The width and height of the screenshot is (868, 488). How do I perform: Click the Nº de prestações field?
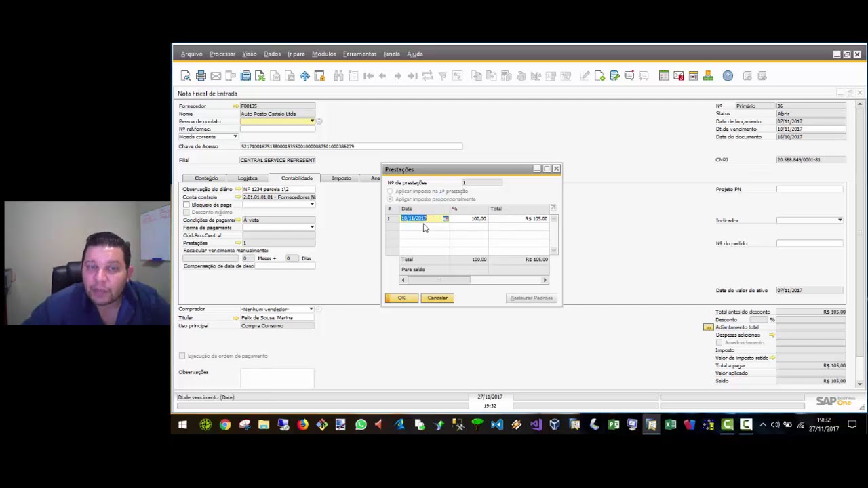pos(482,182)
